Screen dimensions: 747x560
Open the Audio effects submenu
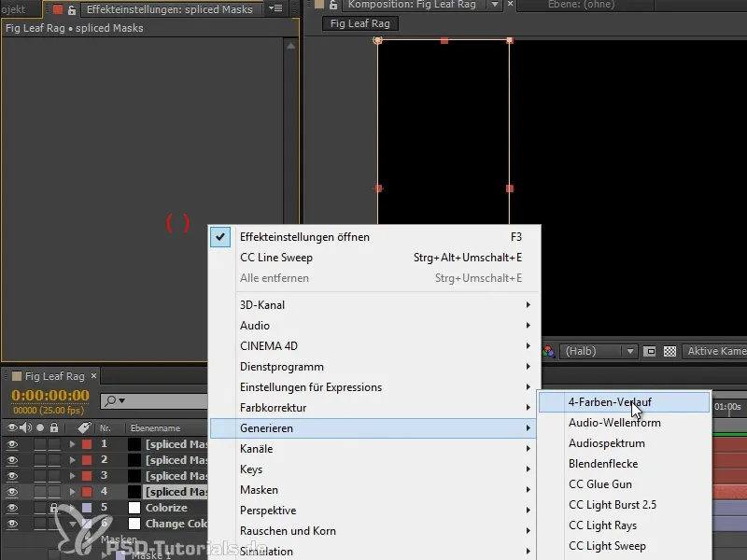375,325
